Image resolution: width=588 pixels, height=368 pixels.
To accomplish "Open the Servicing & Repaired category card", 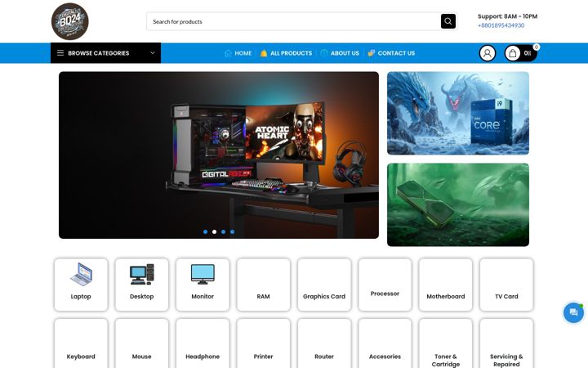I will point(506,343).
